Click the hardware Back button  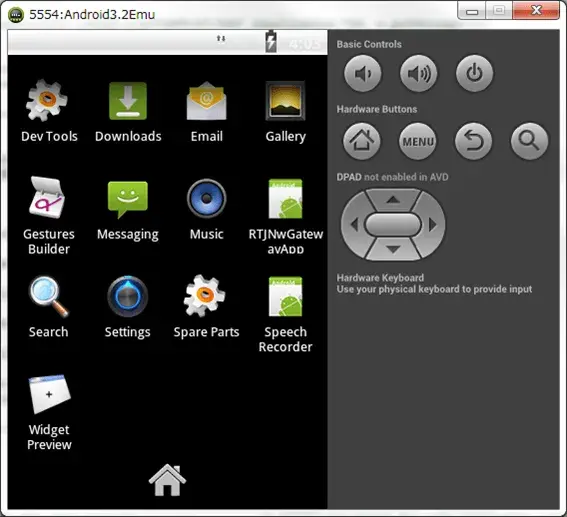473,141
